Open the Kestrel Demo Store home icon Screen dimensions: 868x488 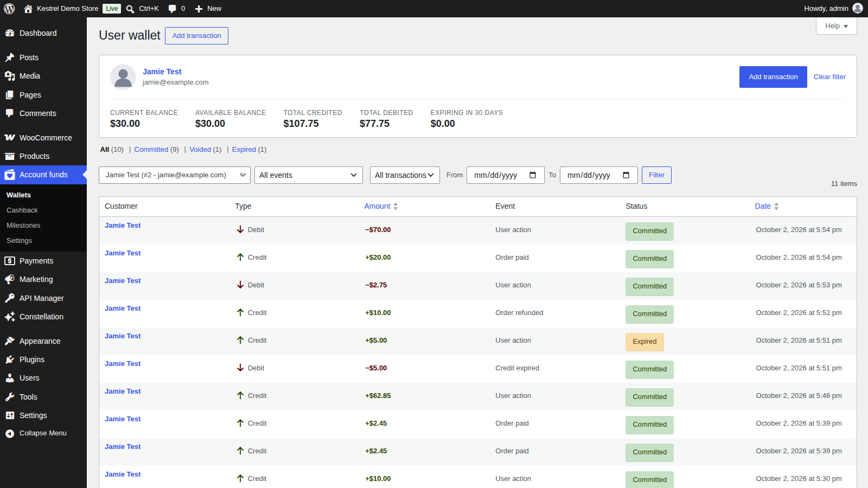click(28, 9)
